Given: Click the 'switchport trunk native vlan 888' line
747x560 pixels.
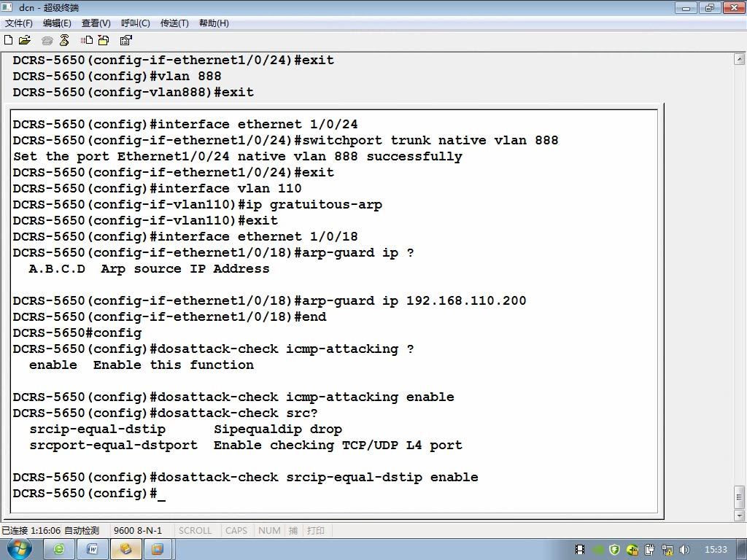Looking at the screenshot, I should 285,140.
